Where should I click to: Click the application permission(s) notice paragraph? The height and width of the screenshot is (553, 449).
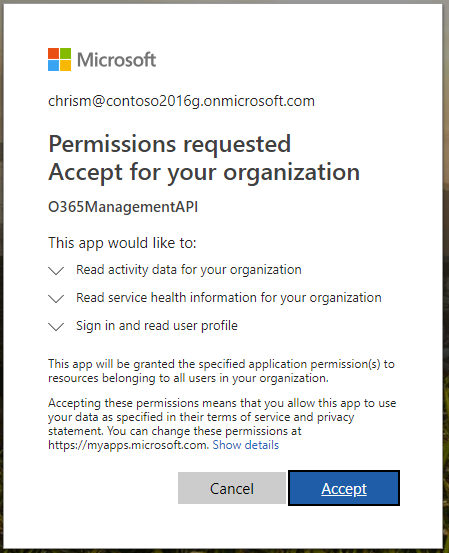tap(221, 371)
